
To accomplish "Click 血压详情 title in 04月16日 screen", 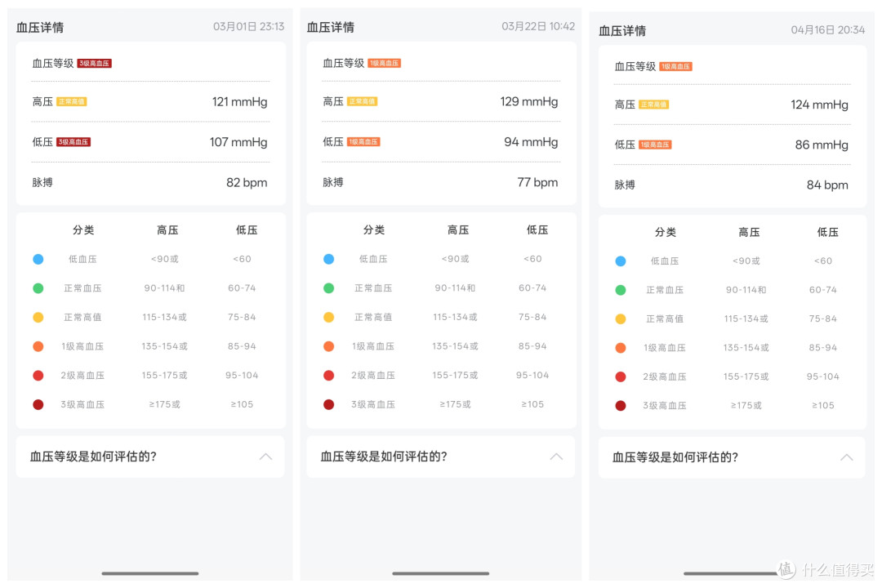I will (622, 30).
